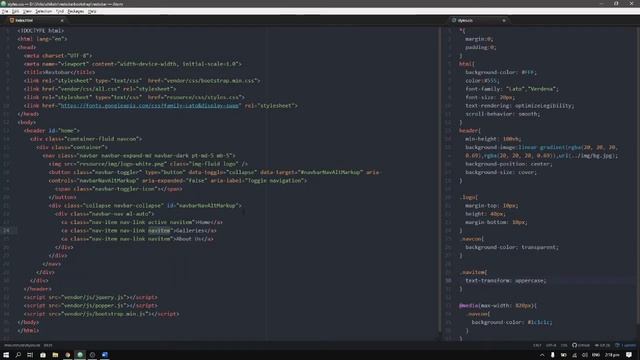Open the Edit menu
640x360 pixels.
15,11
